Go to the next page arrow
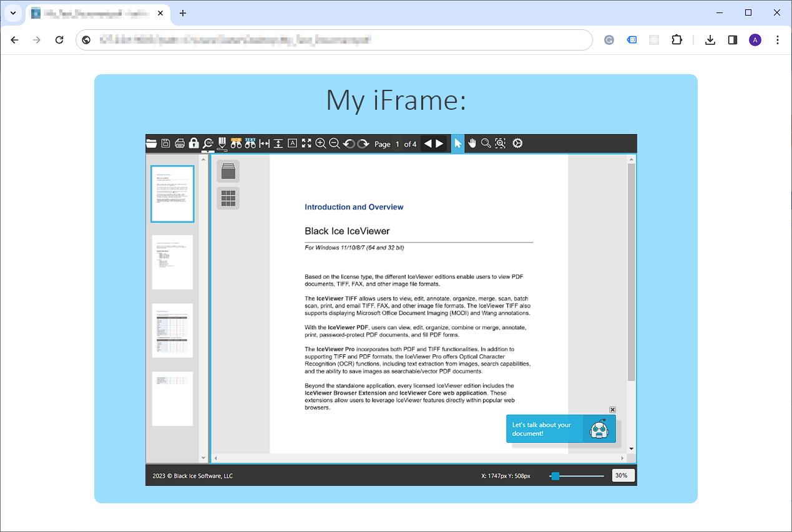This screenshot has width=792, height=532. click(439, 143)
